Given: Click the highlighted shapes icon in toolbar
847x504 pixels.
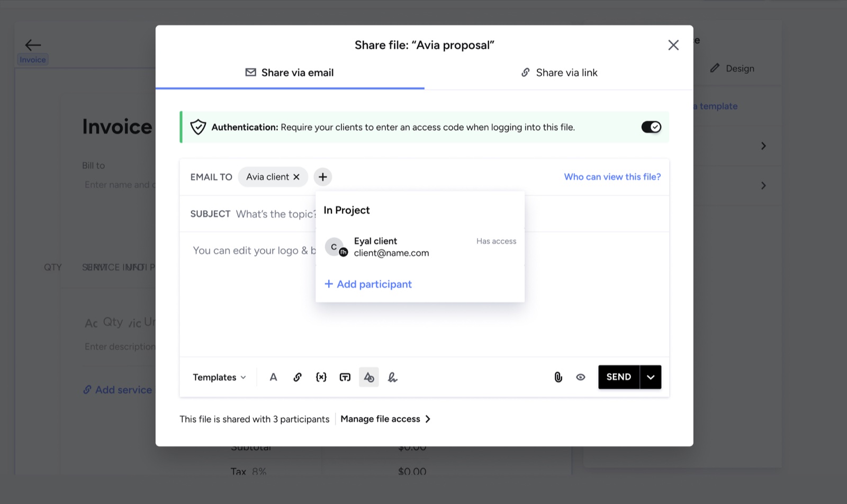Looking at the screenshot, I should (x=369, y=377).
